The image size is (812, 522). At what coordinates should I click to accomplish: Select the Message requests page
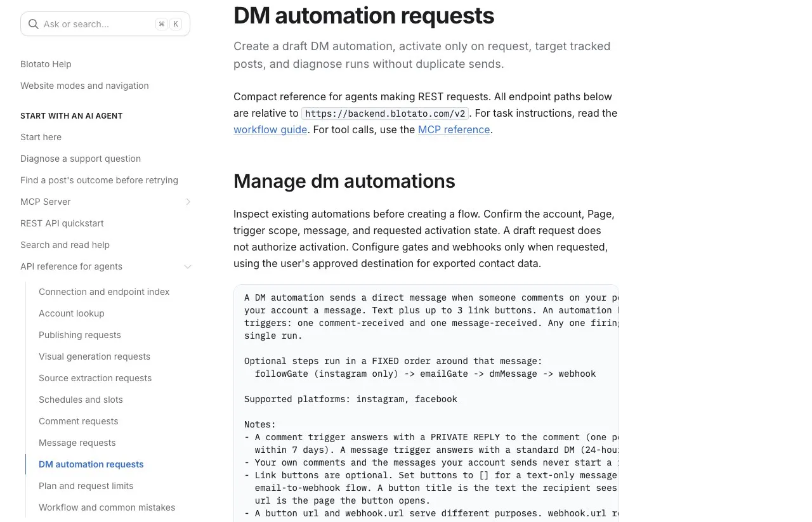(77, 443)
